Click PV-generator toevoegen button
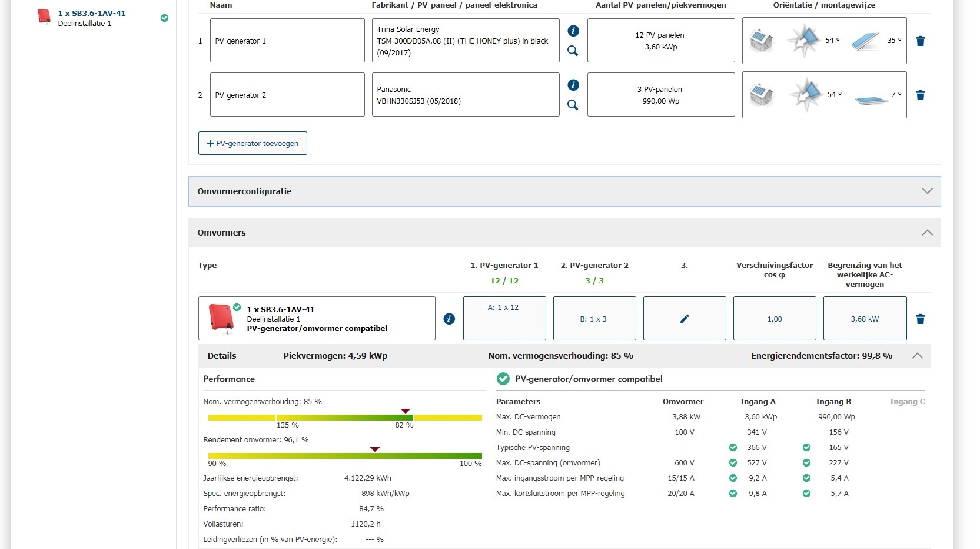The height and width of the screenshot is (549, 980). tap(253, 143)
